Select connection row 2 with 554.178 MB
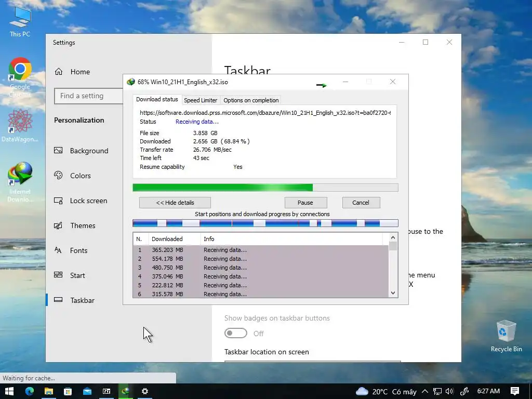The height and width of the screenshot is (399, 532). [x=261, y=259]
